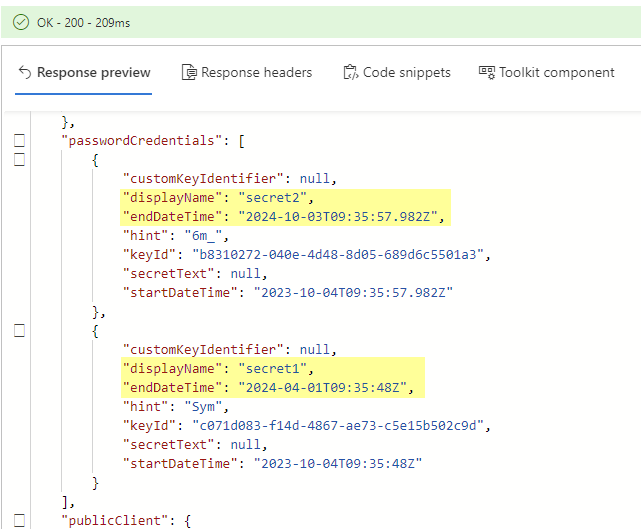The width and height of the screenshot is (641, 529).
Task: Click the green OK status checkmark icon
Action: (21, 22)
